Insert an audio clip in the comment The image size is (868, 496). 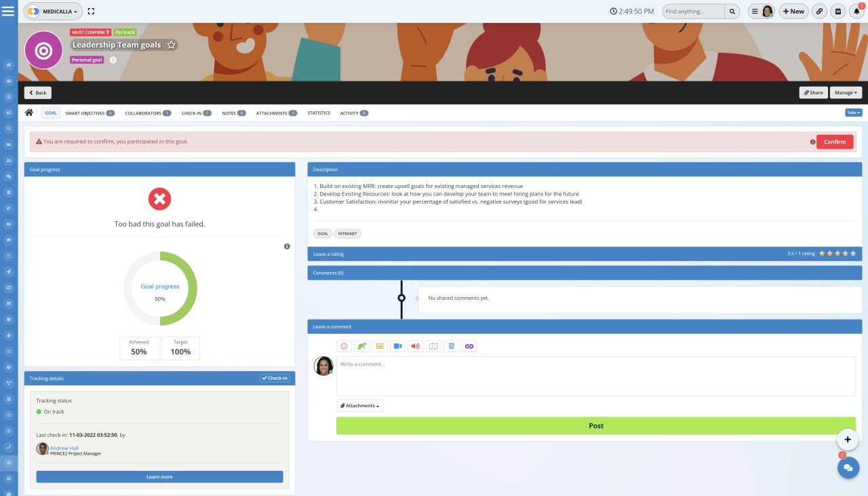(416, 346)
